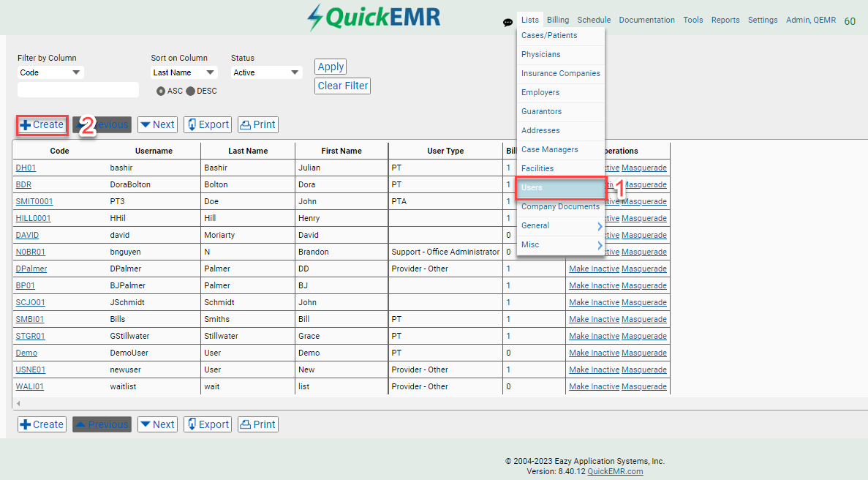Click the top Export button
Image resolution: width=868 pixels, height=480 pixels.
point(208,124)
